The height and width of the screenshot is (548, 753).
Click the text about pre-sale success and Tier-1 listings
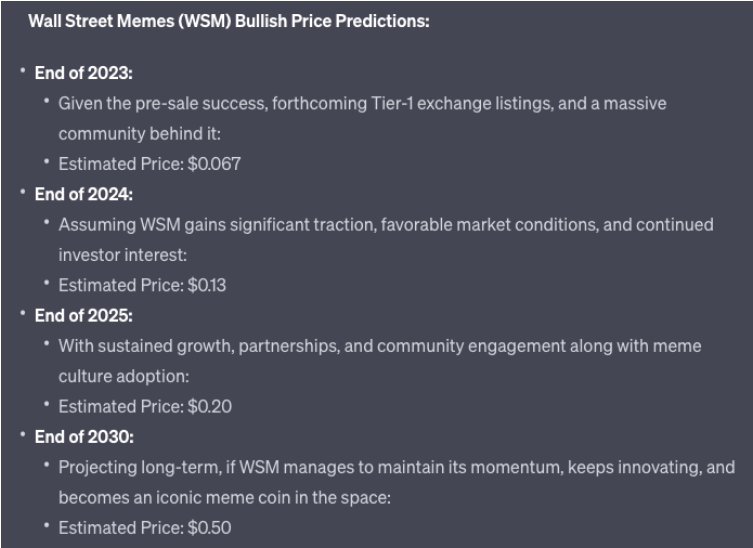(x=362, y=104)
